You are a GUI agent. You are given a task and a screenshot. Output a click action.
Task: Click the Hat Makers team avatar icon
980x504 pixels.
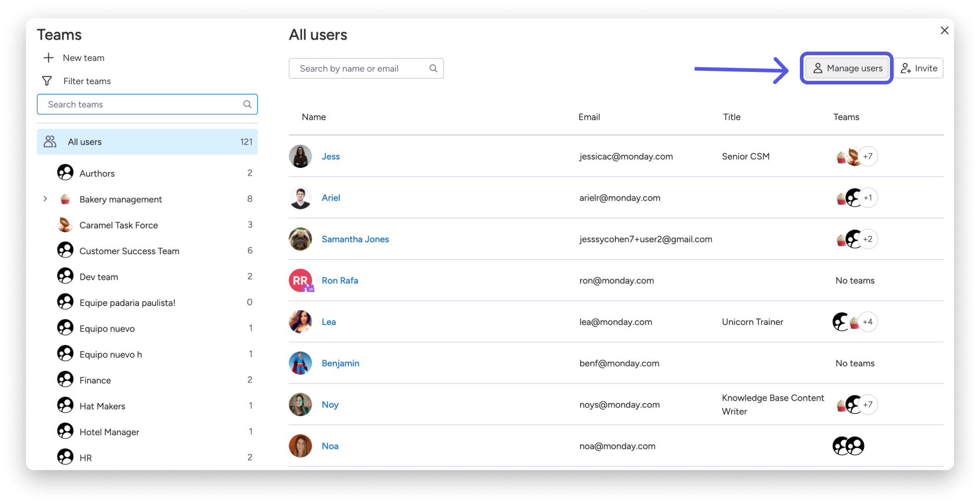click(65, 405)
